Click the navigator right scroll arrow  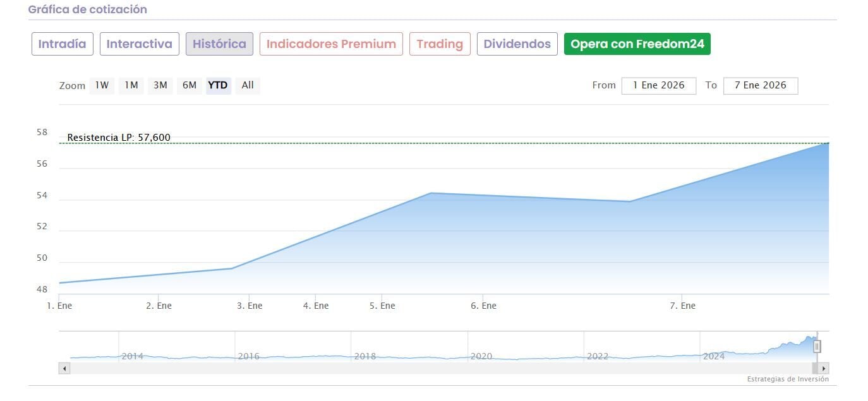coord(823,368)
